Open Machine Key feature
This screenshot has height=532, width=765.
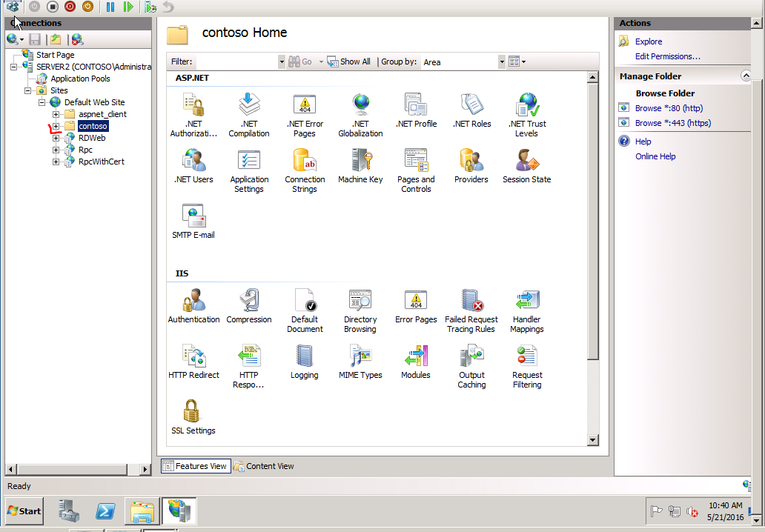pos(360,166)
